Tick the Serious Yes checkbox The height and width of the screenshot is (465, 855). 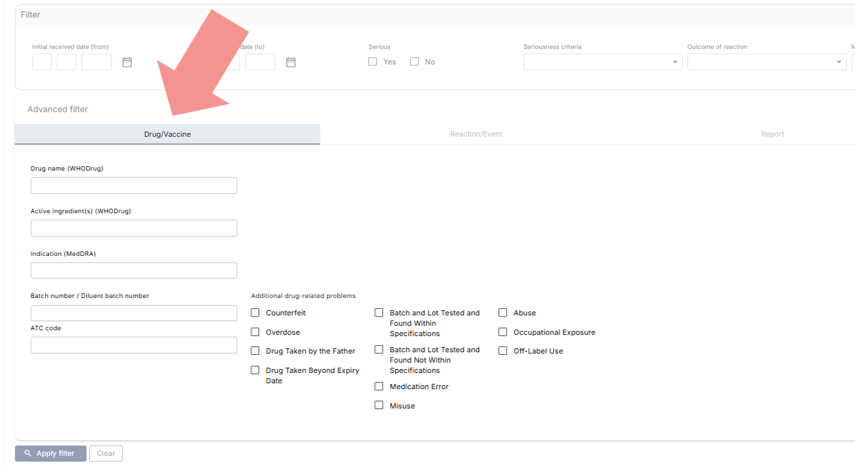pyautogui.click(x=373, y=62)
